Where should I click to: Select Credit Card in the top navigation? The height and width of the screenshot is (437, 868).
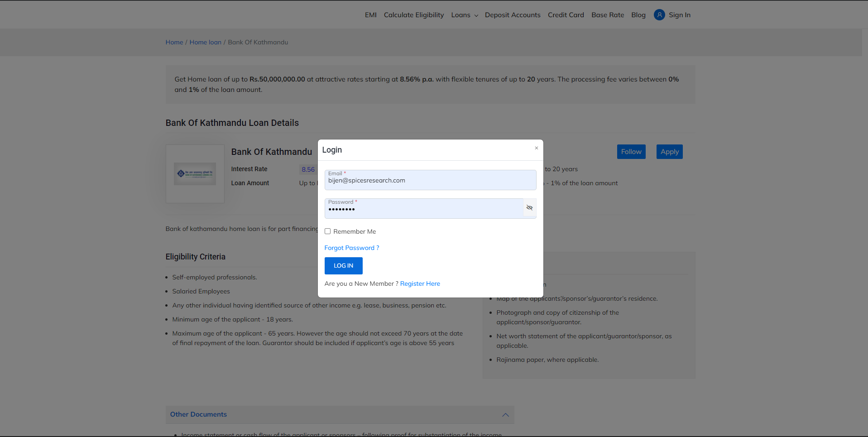pyautogui.click(x=566, y=15)
